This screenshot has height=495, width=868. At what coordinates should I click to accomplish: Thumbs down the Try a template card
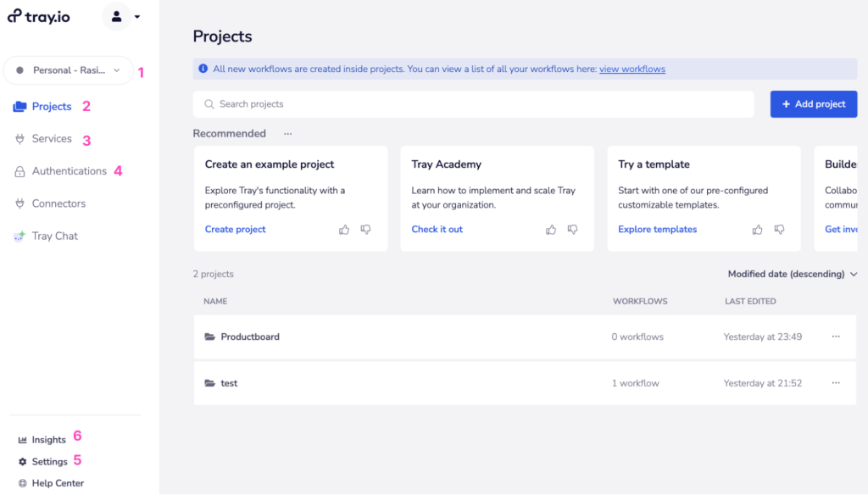[x=779, y=229]
